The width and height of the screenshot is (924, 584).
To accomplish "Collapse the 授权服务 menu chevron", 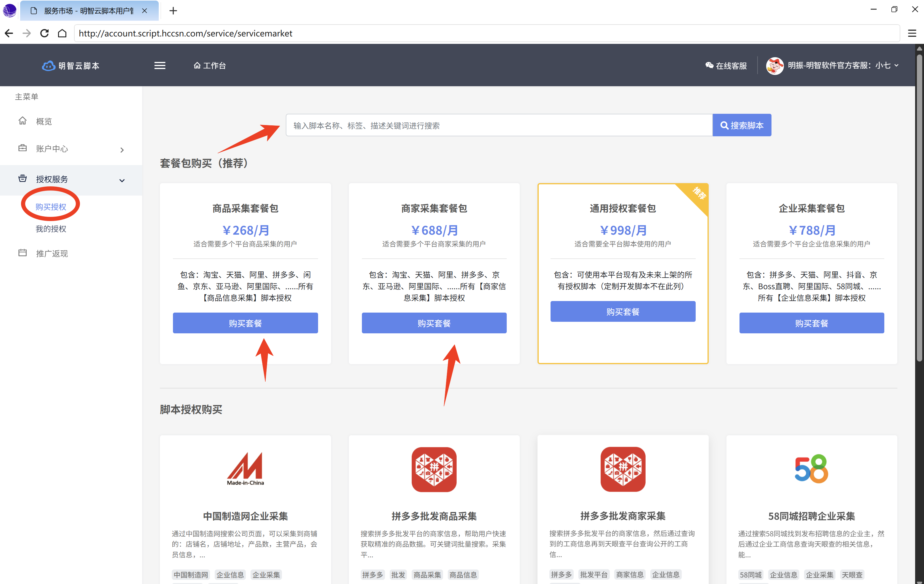I will [x=122, y=180].
